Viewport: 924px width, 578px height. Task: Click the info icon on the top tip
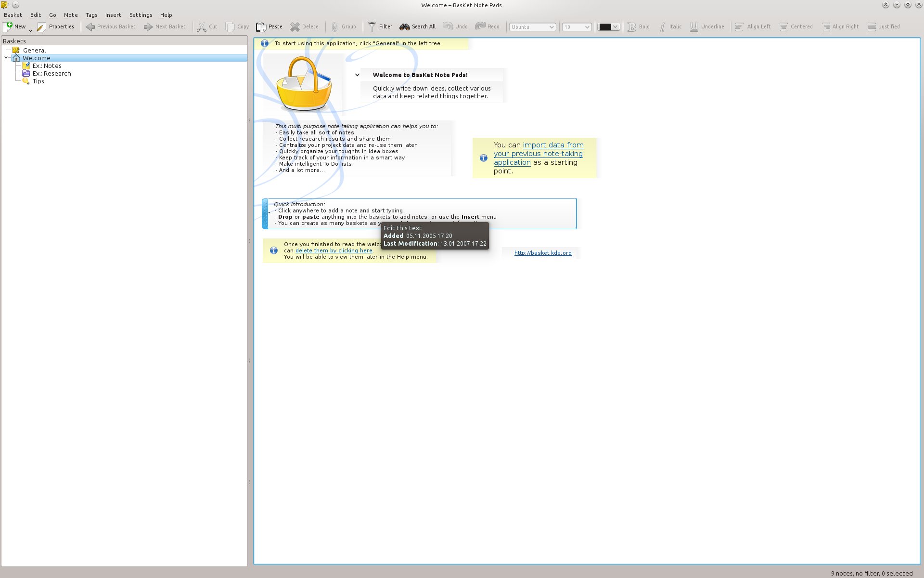tap(264, 43)
